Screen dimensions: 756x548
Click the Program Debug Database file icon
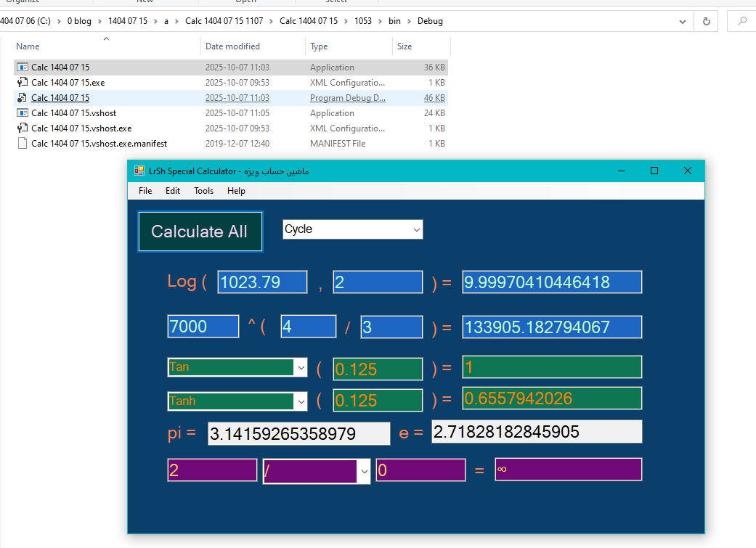coord(22,98)
